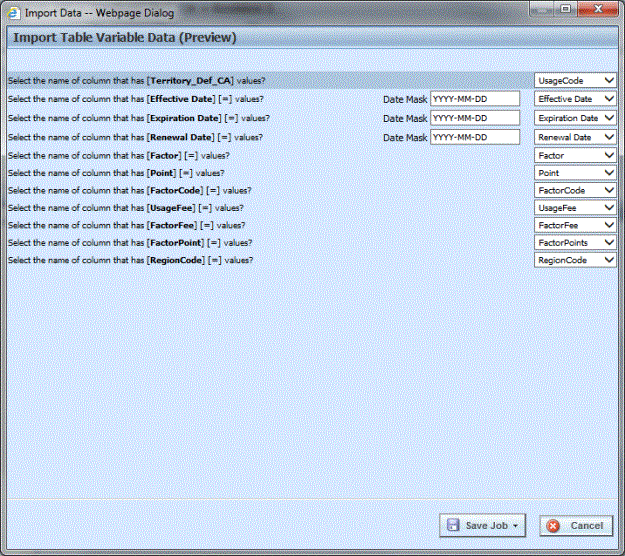The height and width of the screenshot is (556, 625).
Task: Open the FactorPoints column dropdown
Action: click(x=575, y=243)
